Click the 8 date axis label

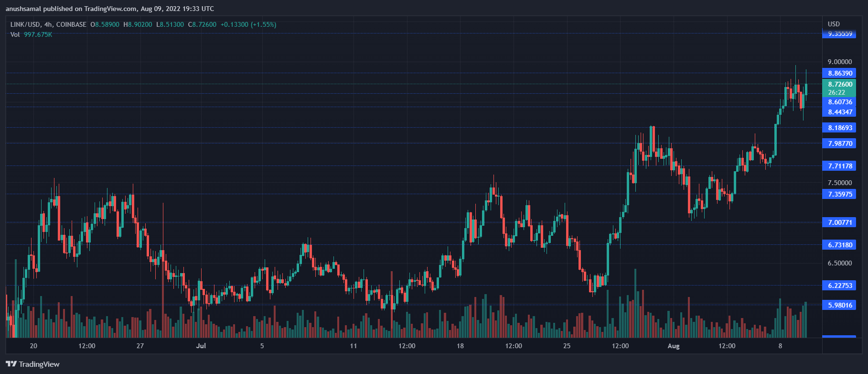tap(780, 346)
